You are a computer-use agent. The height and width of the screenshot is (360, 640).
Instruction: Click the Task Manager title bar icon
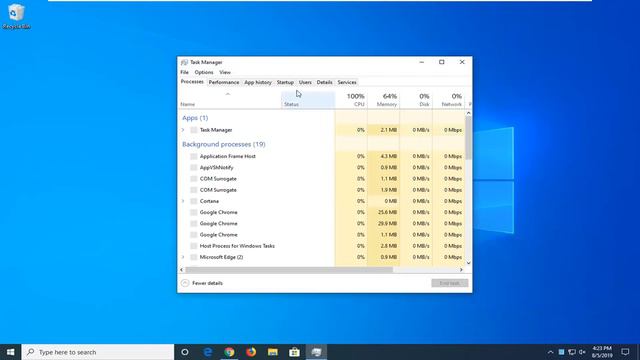coord(184,62)
